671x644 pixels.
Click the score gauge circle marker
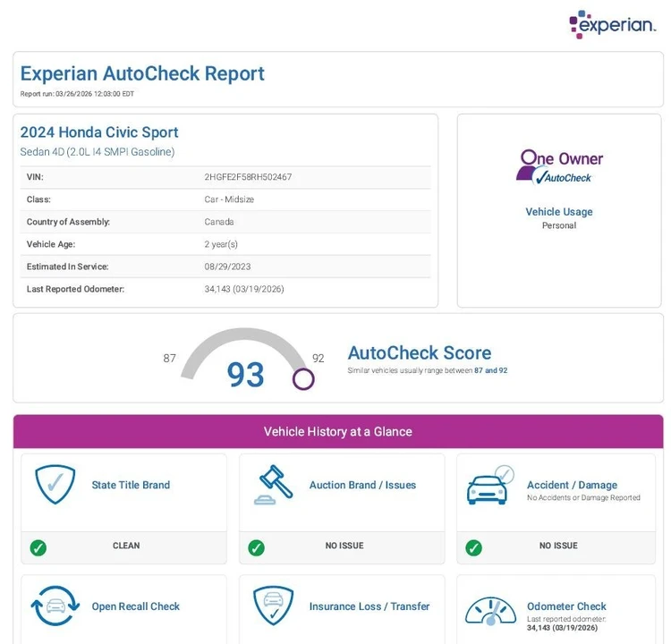[x=303, y=379]
